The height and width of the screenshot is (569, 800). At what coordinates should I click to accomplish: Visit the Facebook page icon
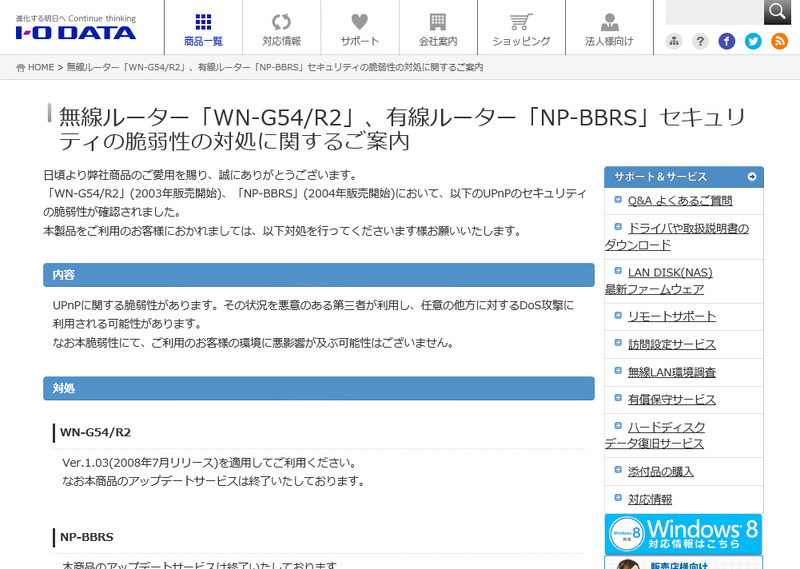(x=727, y=41)
